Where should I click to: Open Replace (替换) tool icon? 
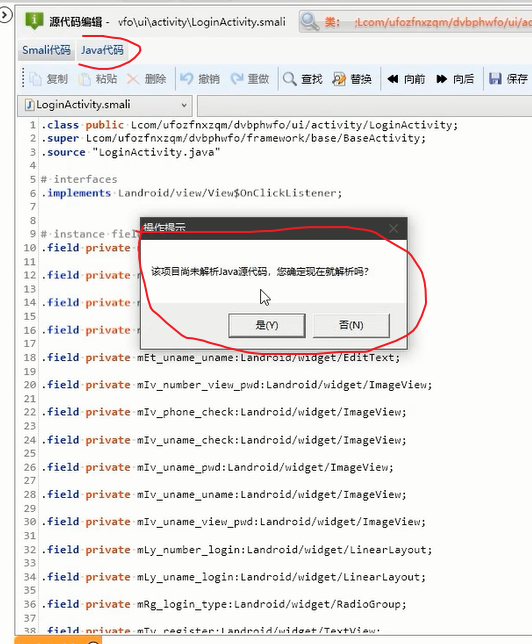click(339, 79)
